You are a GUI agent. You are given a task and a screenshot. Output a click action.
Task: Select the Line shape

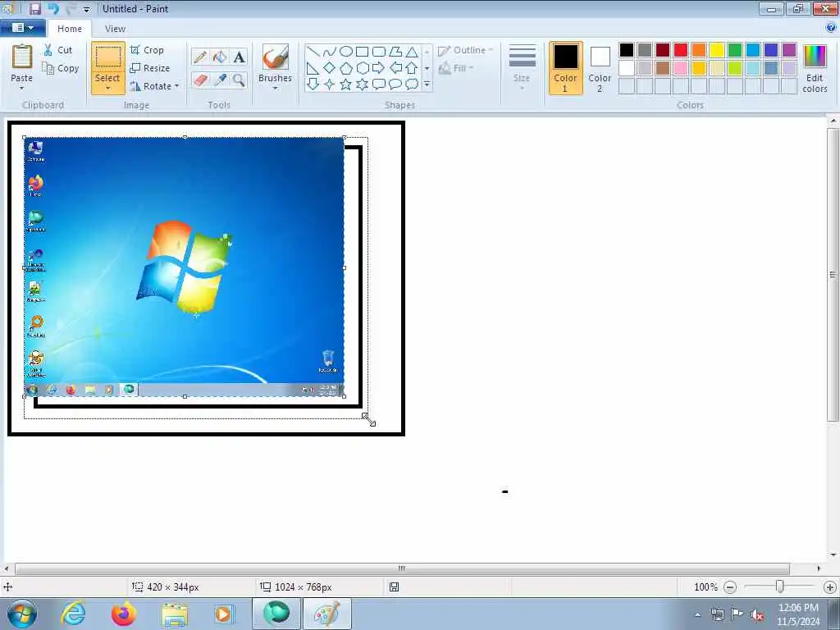[x=313, y=52]
